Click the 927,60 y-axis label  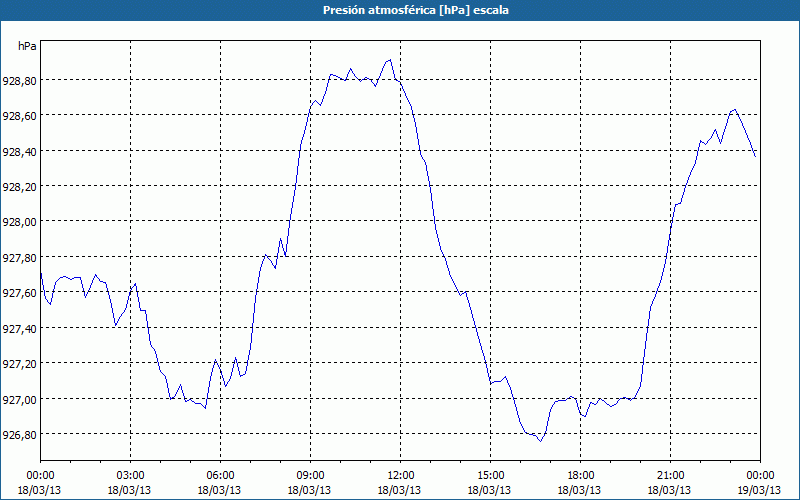[19, 292]
